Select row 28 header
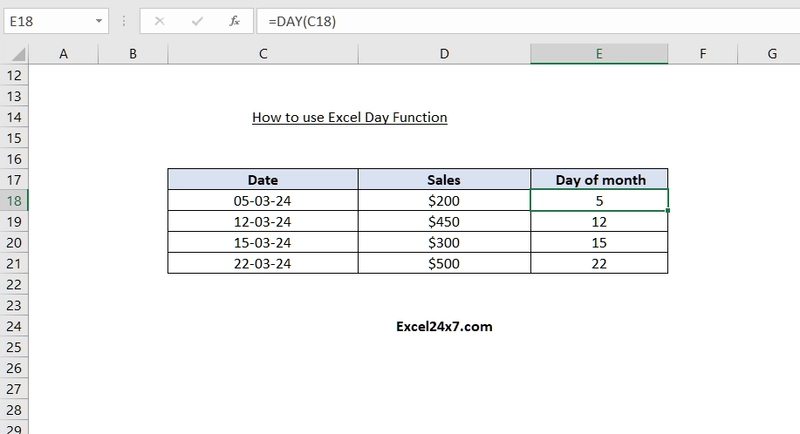 click(14, 410)
